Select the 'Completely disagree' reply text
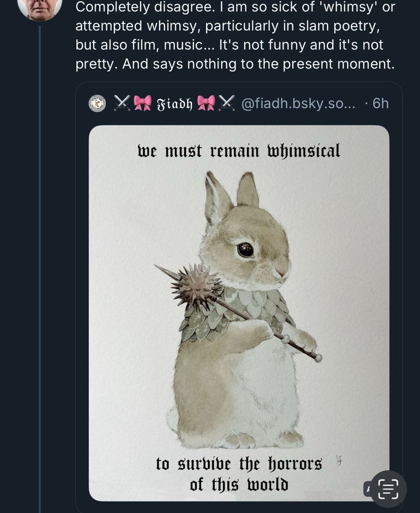 click(x=235, y=35)
